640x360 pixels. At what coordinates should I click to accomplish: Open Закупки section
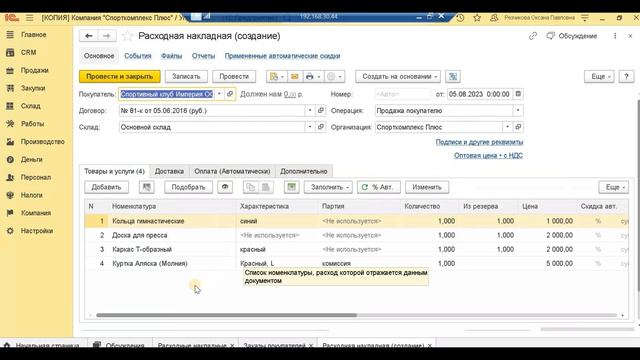pos(33,88)
